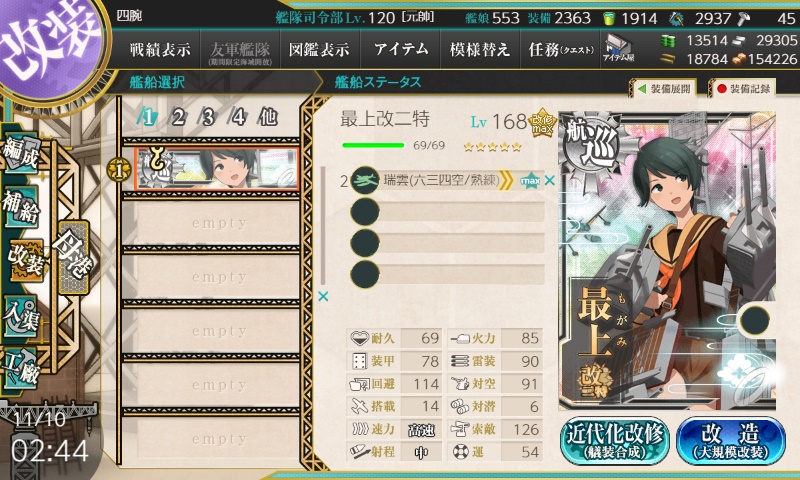Select the Mogami ship thumbnail in slot one
The width and height of the screenshot is (800, 480).
(x=216, y=169)
